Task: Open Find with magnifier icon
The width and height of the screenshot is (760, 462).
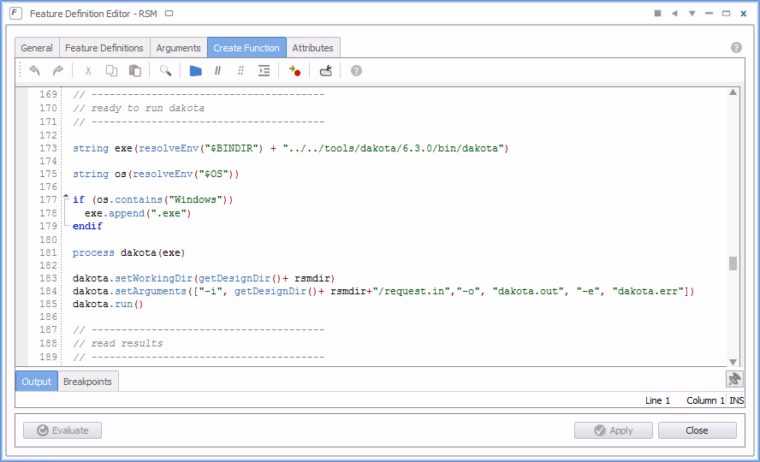Action: [165, 71]
